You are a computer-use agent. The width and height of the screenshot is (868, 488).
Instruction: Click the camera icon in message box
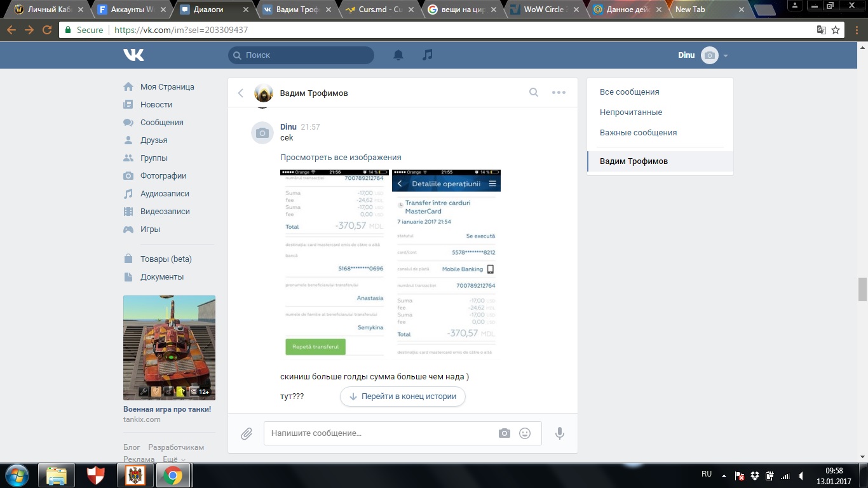pyautogui.click(x=505, y=433)
